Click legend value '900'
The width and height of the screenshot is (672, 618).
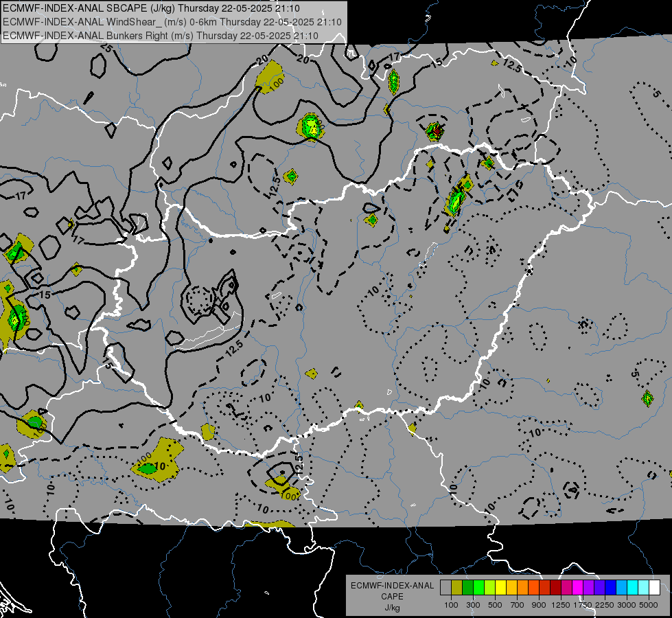(x=539, y=605)
